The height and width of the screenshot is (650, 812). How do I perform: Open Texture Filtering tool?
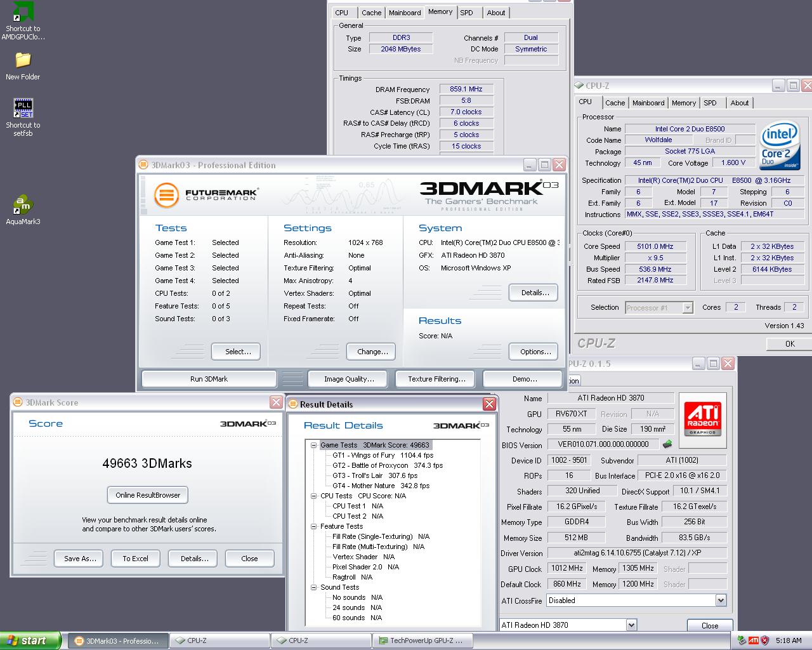[x=436, y=379]
